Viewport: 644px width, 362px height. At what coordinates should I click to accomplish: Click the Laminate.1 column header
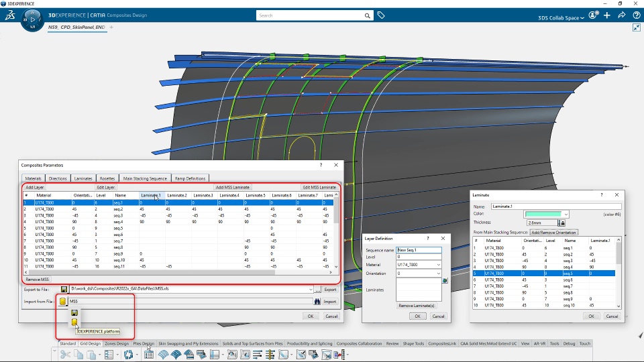point(151,195)
